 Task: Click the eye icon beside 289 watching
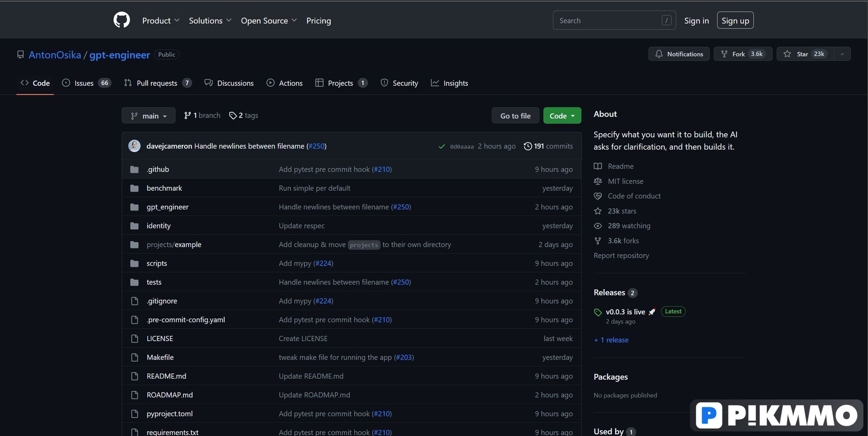coord(598,226)
